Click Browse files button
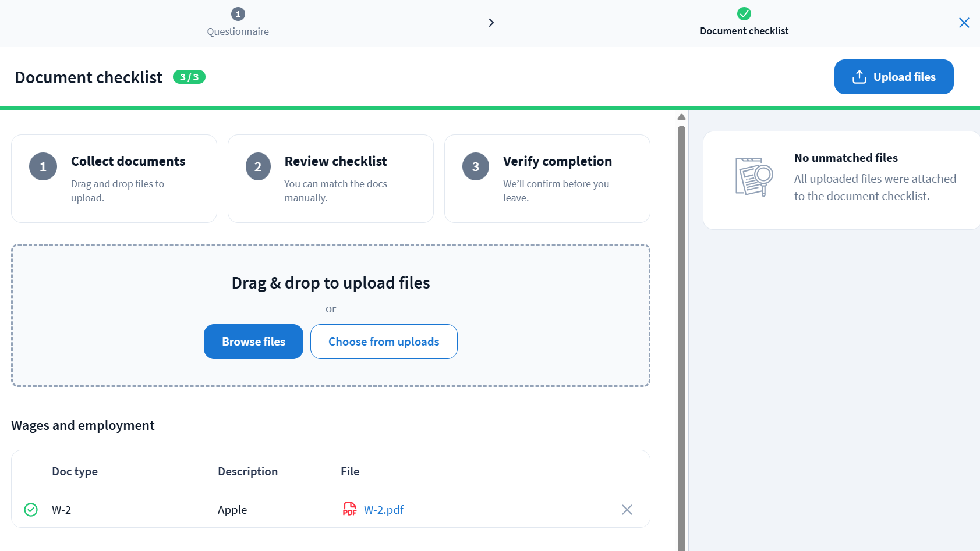The image size is (980, 551). (x=253, y=342)
